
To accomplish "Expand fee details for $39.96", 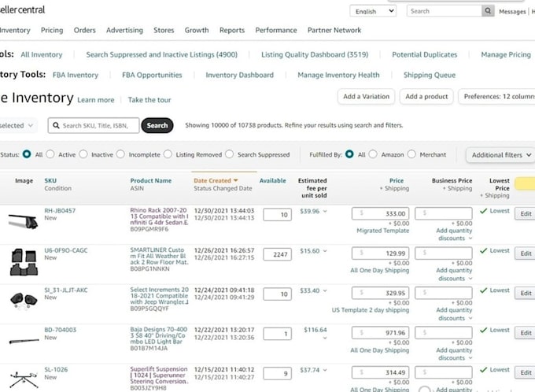I will click(x=325, y=212).
